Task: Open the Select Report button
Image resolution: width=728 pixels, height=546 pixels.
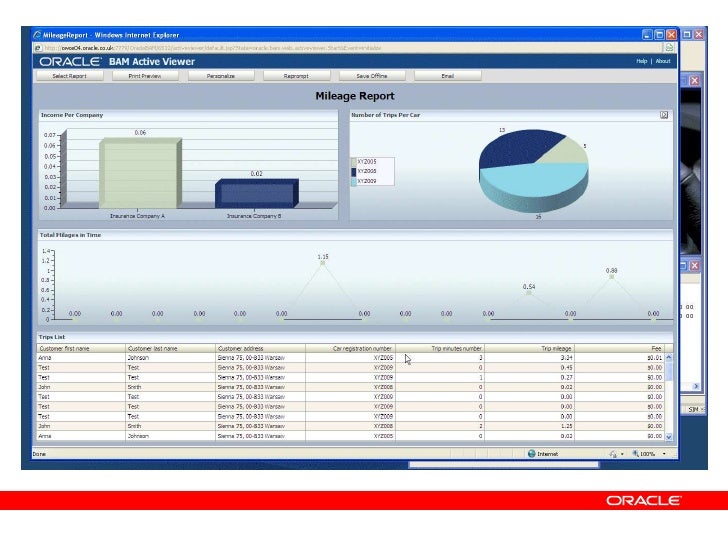Action: (x=70, y=76)
